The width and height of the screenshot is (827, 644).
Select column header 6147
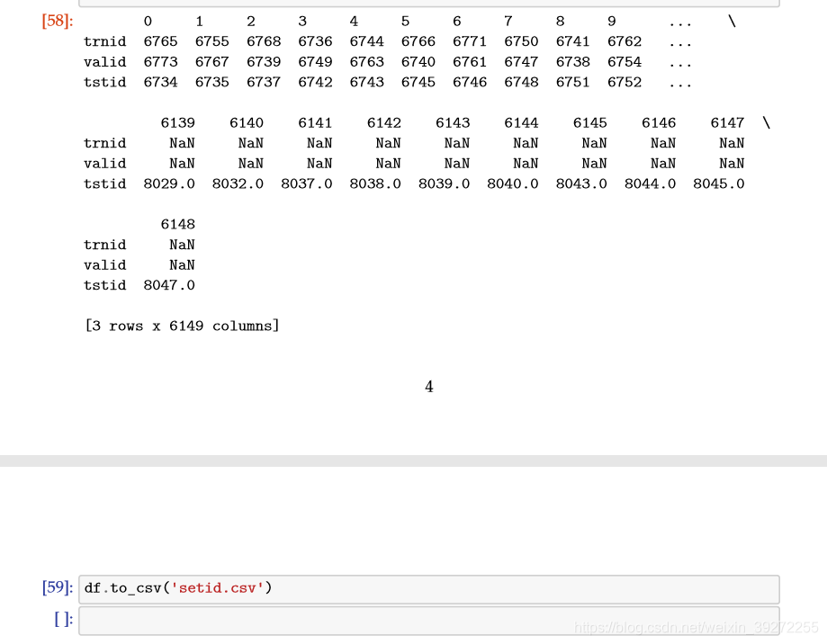727,123
